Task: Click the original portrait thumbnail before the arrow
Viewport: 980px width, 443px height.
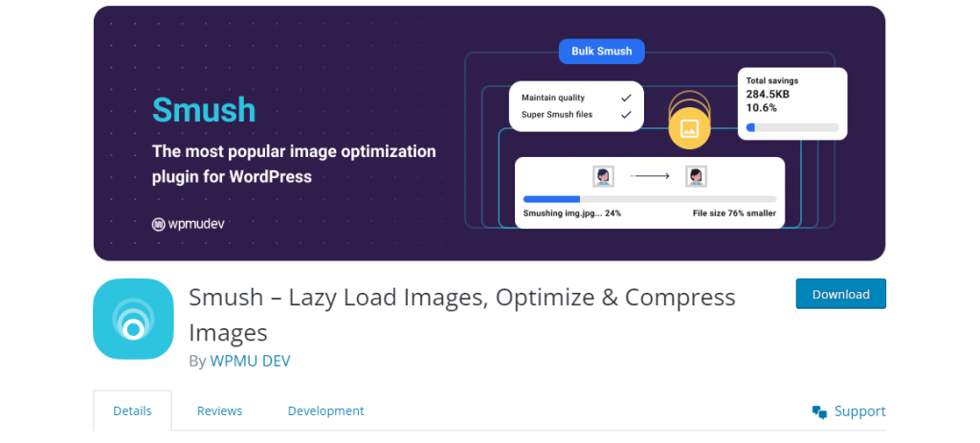Action: coord(603,176)
